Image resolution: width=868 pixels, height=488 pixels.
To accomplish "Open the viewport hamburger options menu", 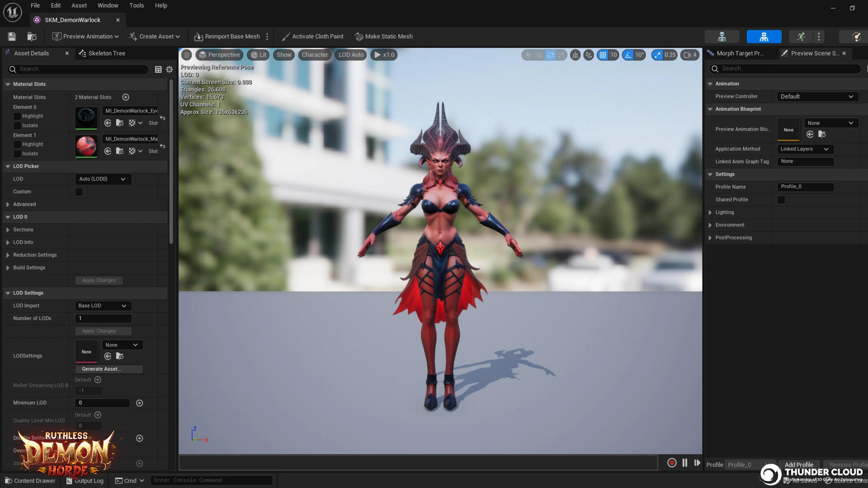I will click(186, 55).
